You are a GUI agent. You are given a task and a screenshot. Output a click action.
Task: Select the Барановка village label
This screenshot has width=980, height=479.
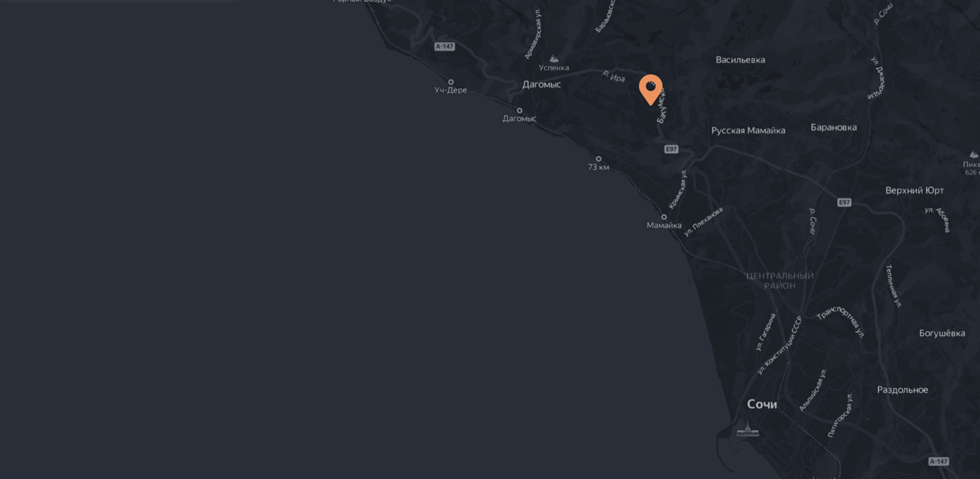pos(834,127)
